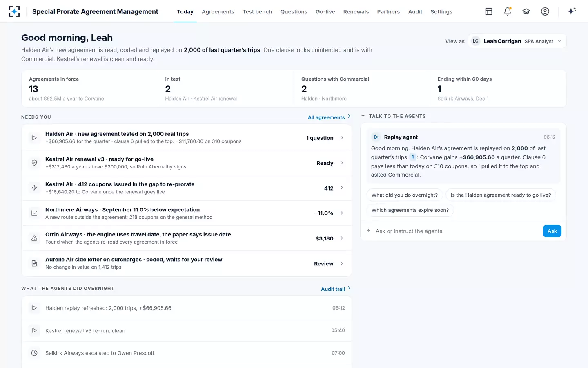
Task: Choose 'Which agreements expire soon?' suggestion
Action: pyautogui.click(x=410, y=210)
